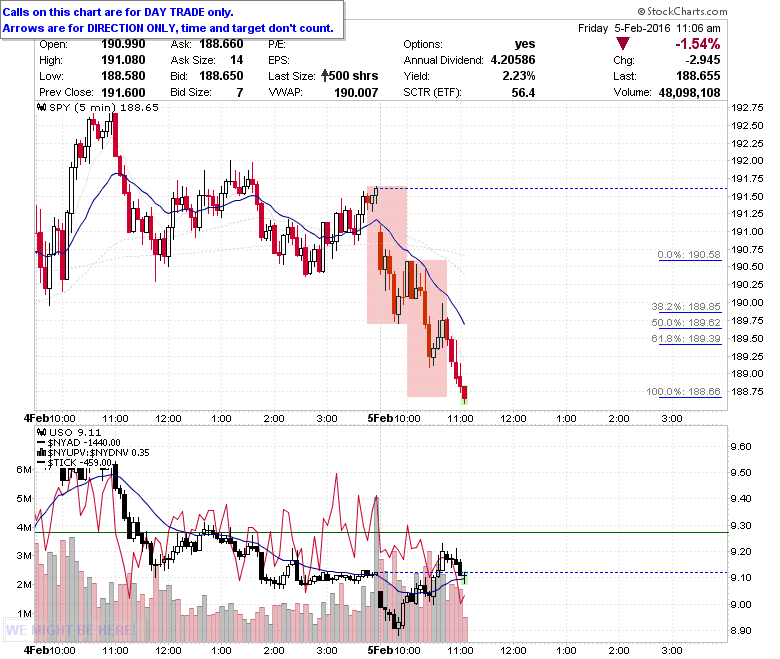The width and height of the screenshot is (780, 659).
Task: Click the '0.0%: 190.58' Fibonacci label
Action: [689, 255]
